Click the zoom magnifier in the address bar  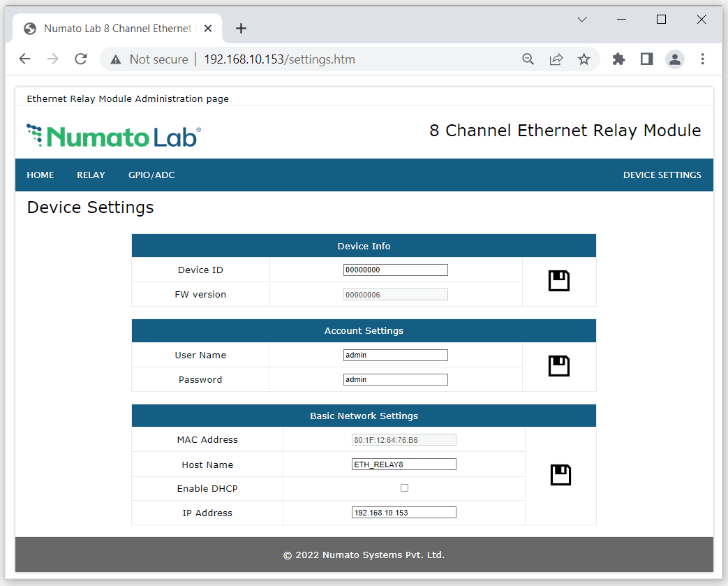click(528, 59)
